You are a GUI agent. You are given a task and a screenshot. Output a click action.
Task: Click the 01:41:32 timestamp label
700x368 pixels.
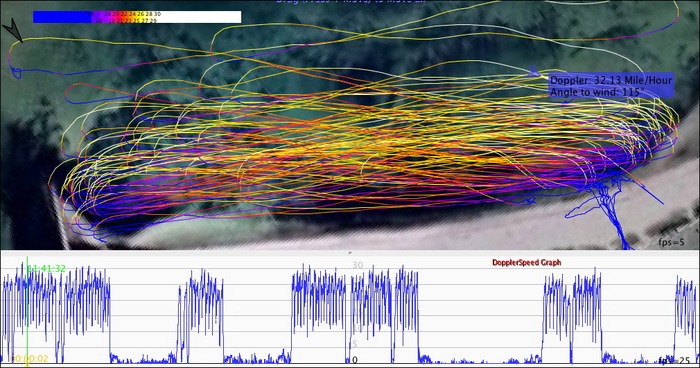coord(46,268)
